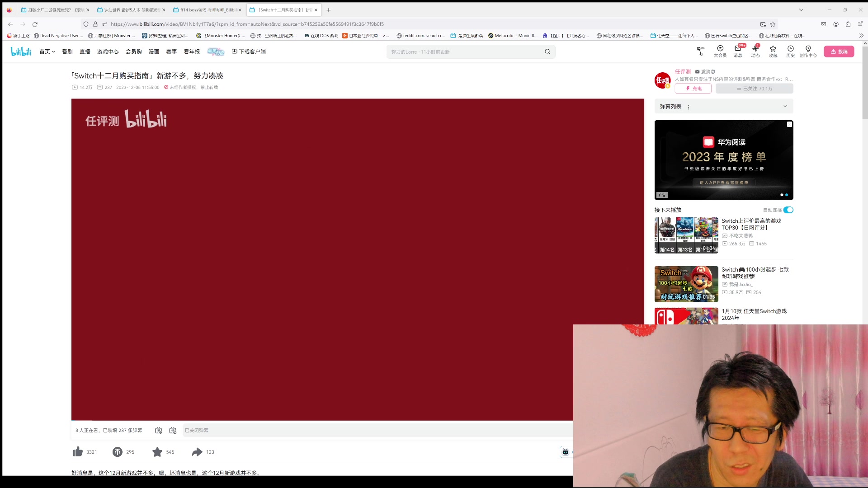The image size is (868, 488).
Task: Share the video via arrow icon
Action: (x=197, y=452)
